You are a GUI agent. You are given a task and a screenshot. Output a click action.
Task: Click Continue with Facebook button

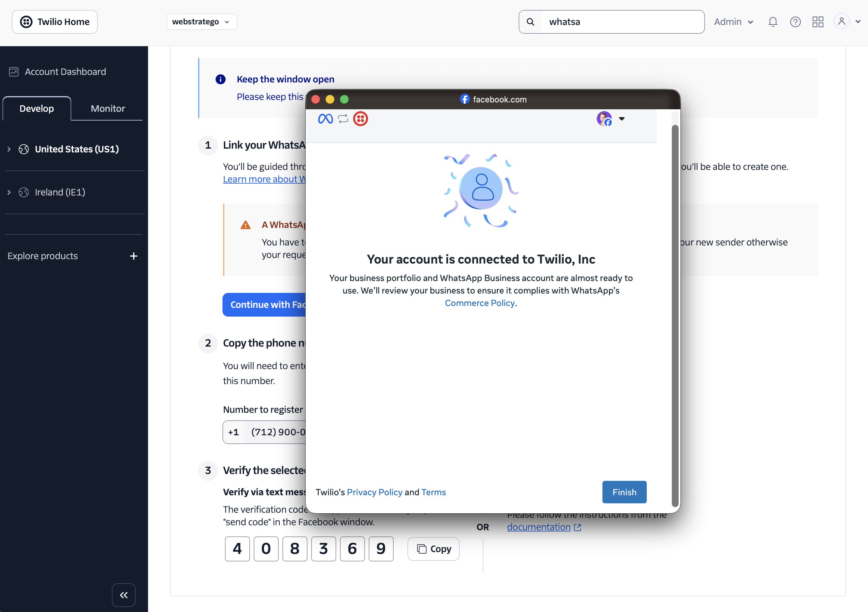coord(264,304)
